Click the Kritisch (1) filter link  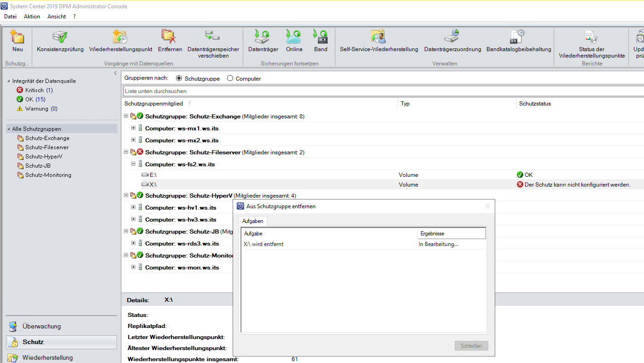[x=39, y=90]
